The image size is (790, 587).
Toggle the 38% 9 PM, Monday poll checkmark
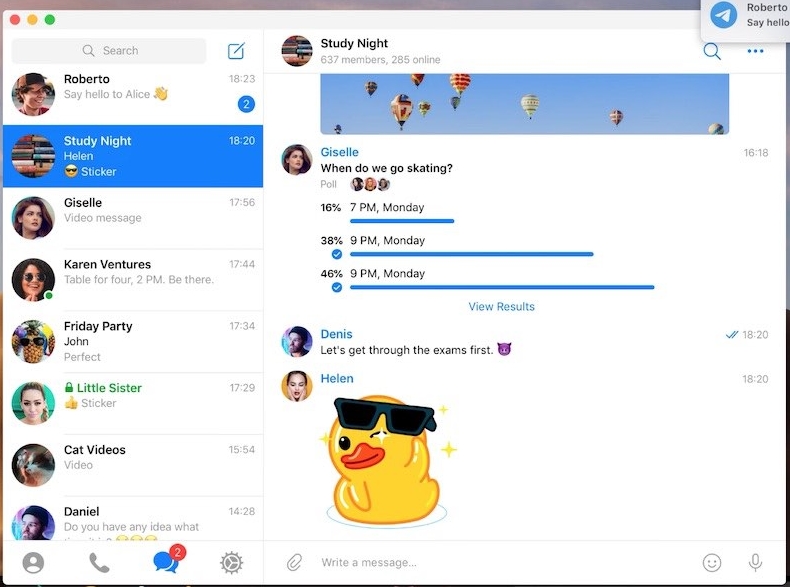(x=337, y=254)
